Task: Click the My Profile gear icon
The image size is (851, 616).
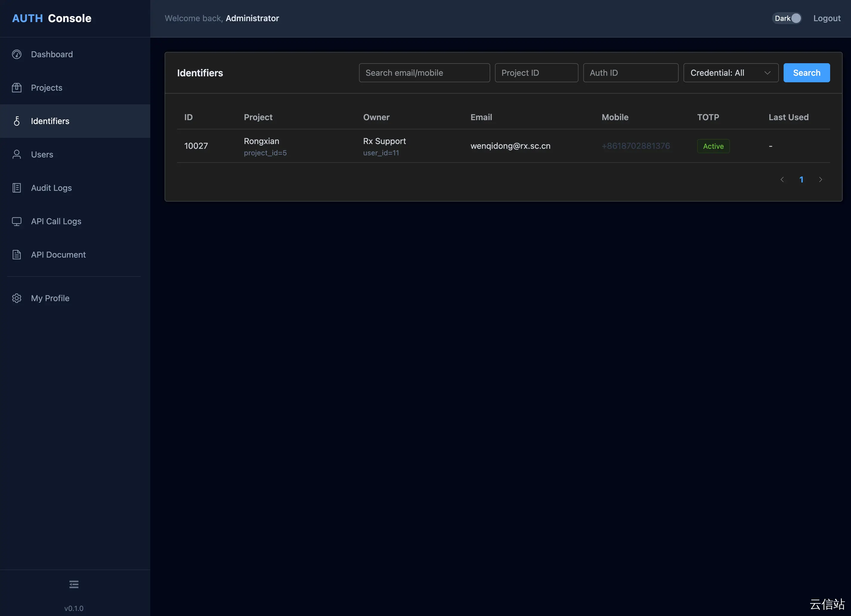Action: (x=16, y=298)
